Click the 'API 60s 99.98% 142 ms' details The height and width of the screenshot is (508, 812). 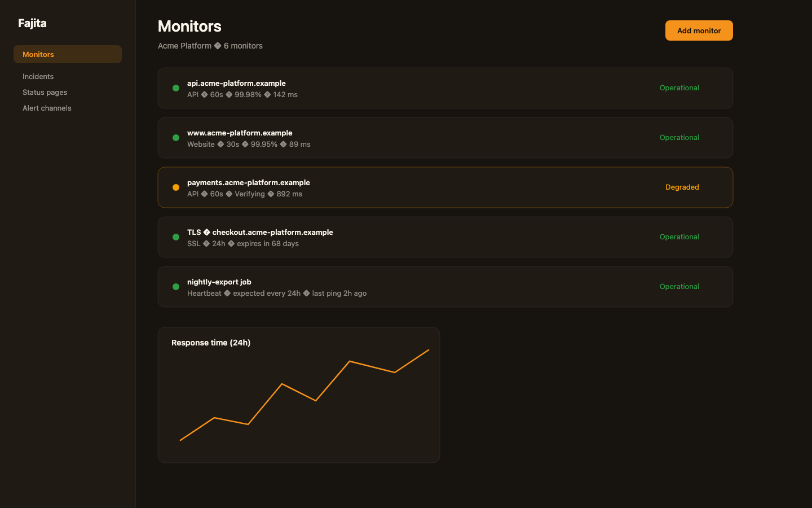242,95
